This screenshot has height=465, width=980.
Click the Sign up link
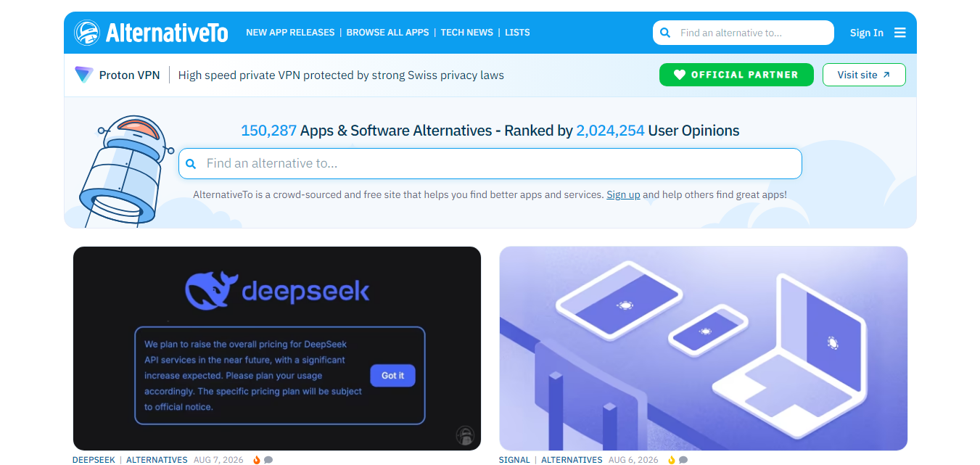coord(623,194)
